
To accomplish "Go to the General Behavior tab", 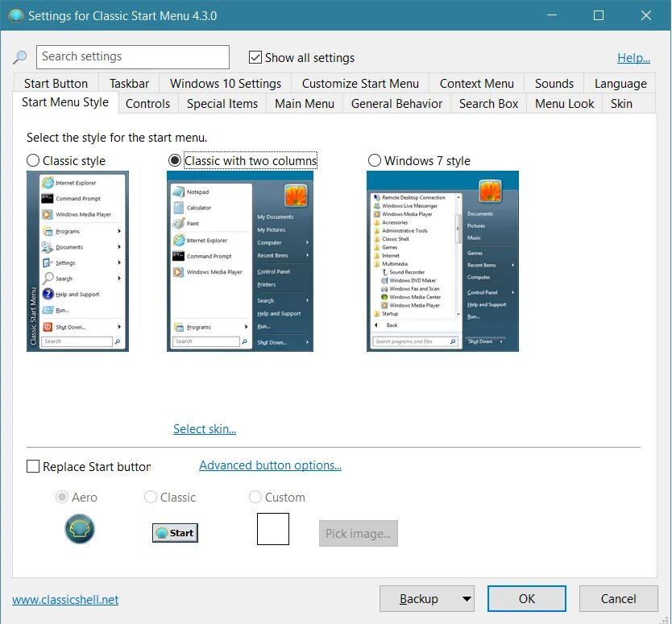I will click(x=396, y=104).
